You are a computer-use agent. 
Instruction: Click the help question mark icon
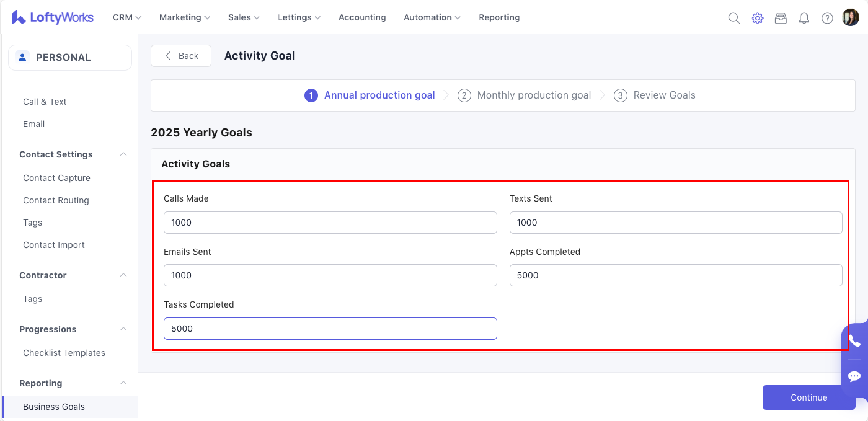click(x=827, y=18)
